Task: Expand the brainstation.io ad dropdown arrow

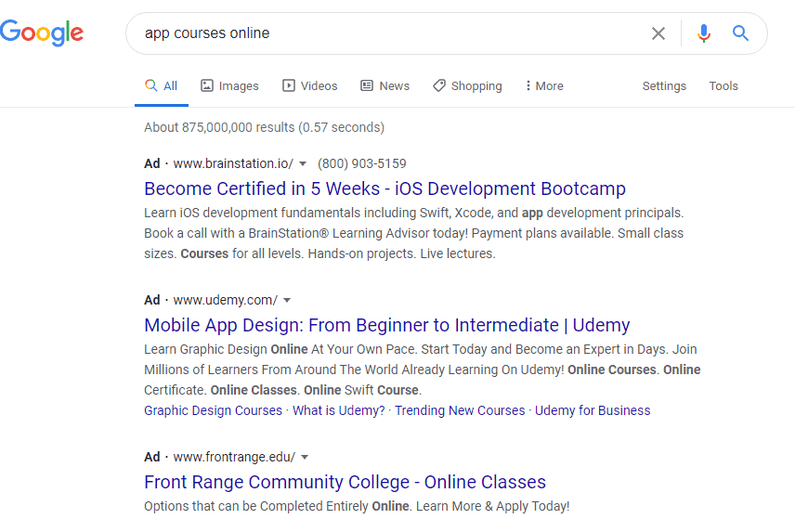Action: (x=303, y=163)
